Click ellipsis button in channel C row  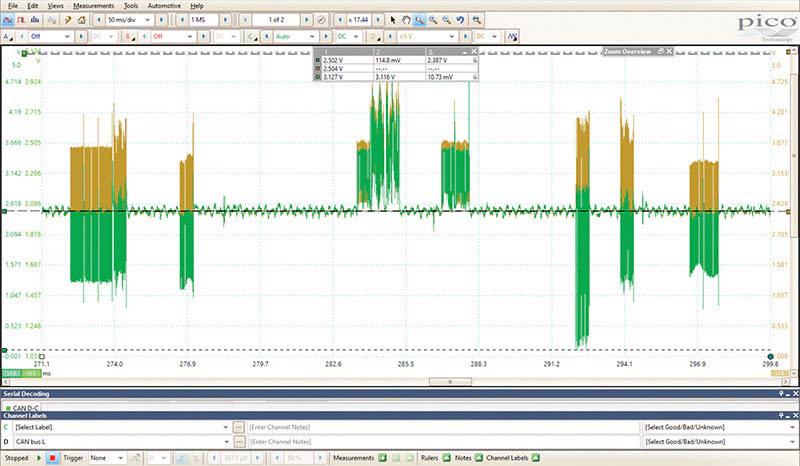[x=238, y=427]
